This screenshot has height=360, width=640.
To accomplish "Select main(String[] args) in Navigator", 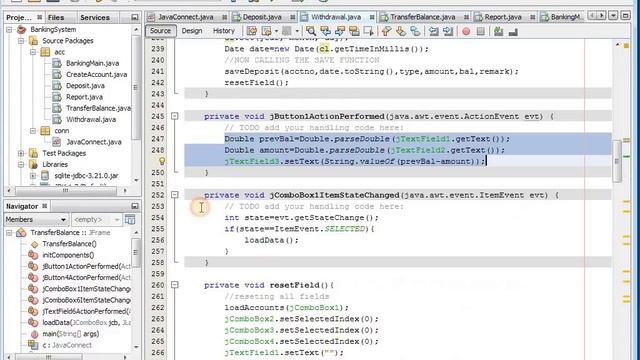I will tap(71, 333).
